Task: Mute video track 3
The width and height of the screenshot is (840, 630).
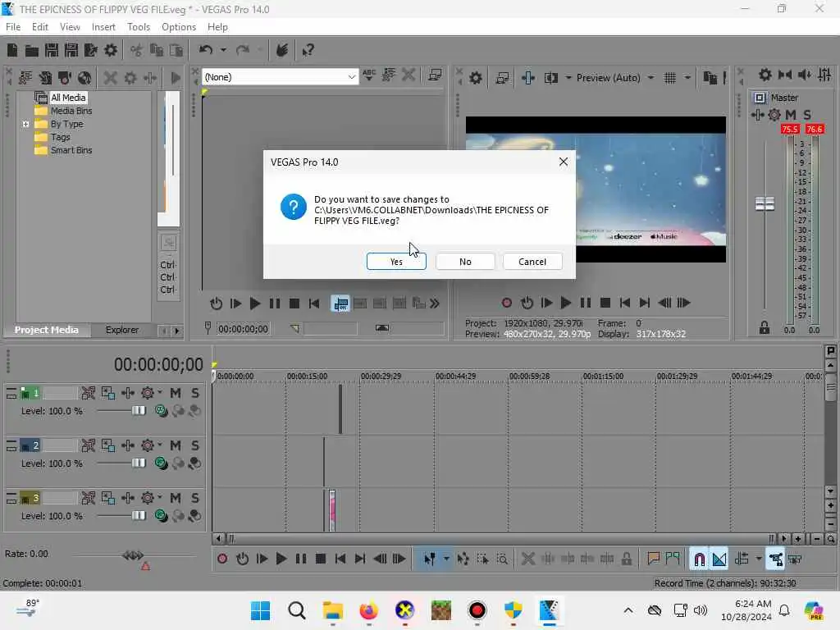Action: 176,498
